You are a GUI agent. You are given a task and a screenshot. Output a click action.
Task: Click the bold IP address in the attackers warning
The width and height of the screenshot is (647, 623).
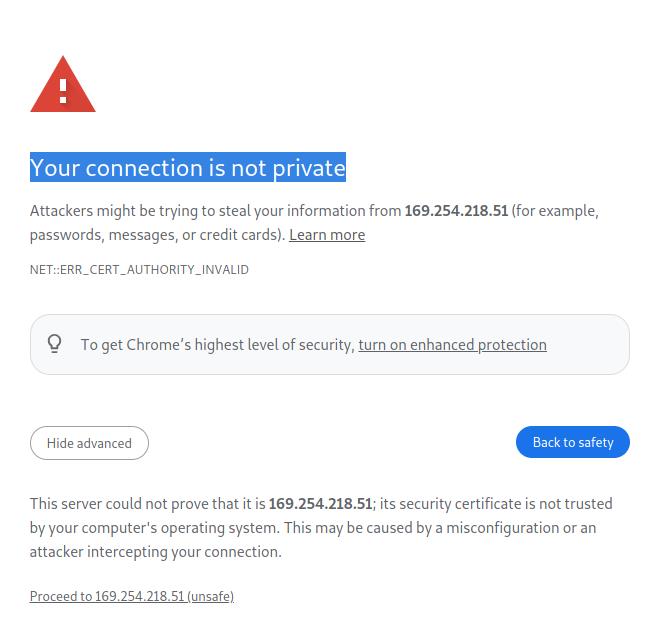point(456,211)
